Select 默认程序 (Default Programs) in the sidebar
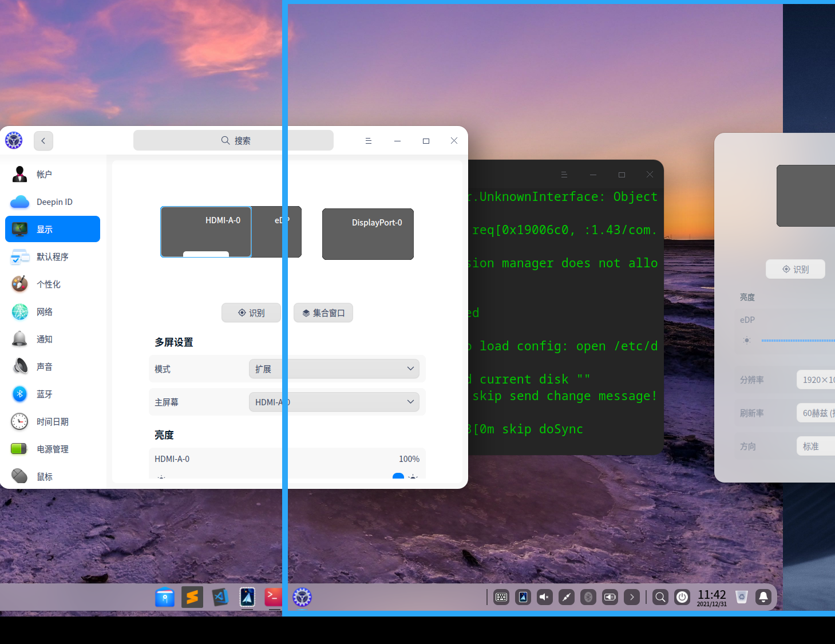This screenshot has width=835, height=644. point(53,257)
